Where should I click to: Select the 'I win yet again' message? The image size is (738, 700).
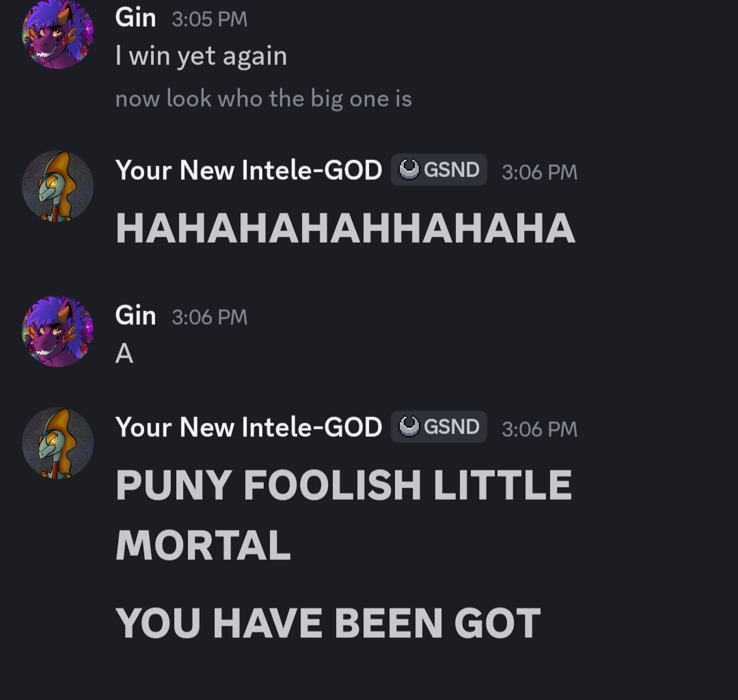tap(201, 57)
